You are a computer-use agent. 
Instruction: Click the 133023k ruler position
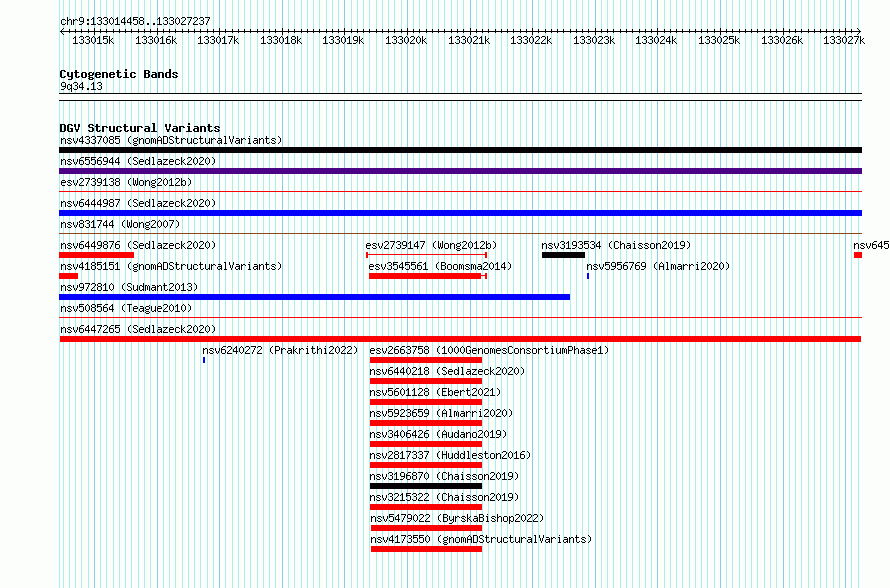tap(594, 40)
